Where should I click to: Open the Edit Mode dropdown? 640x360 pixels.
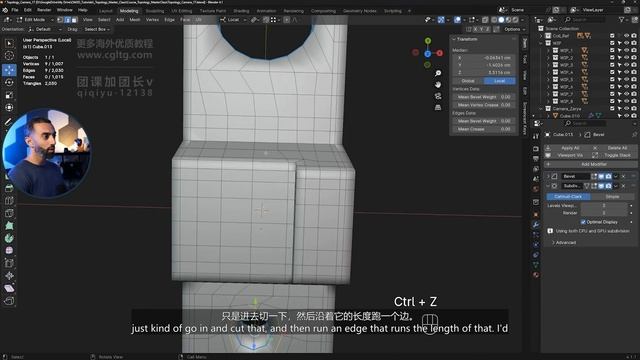[35, 20]
